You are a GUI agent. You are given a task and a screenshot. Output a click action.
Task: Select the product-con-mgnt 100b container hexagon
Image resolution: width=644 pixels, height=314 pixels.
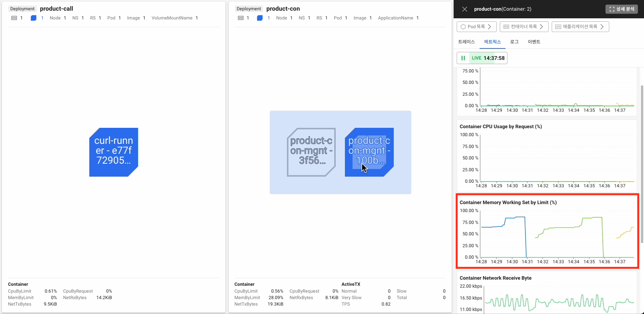(x=369, y=152)
